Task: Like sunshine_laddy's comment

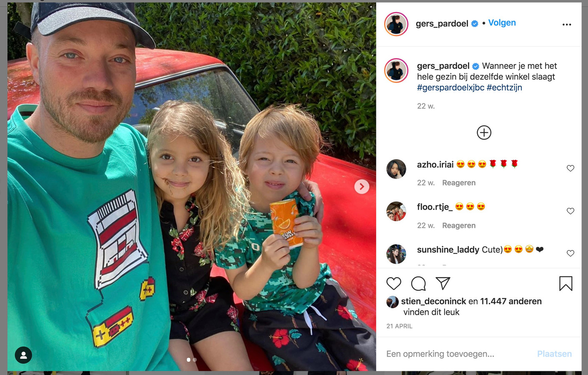Action: click(570, 253)
